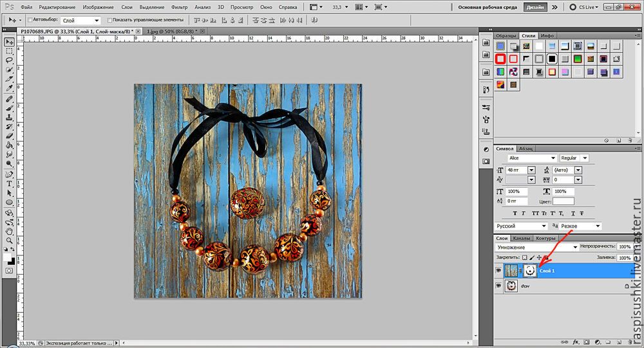Viewport: 644px width, 348px height.
Task: Open the Умножение blend mode dropdown
Action: 537,247
